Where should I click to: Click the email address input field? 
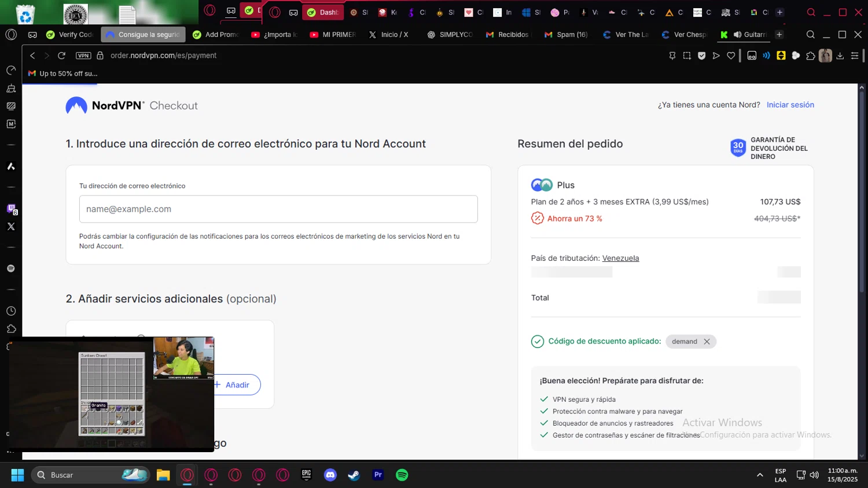pyautogui.click(x=278, y=209)
